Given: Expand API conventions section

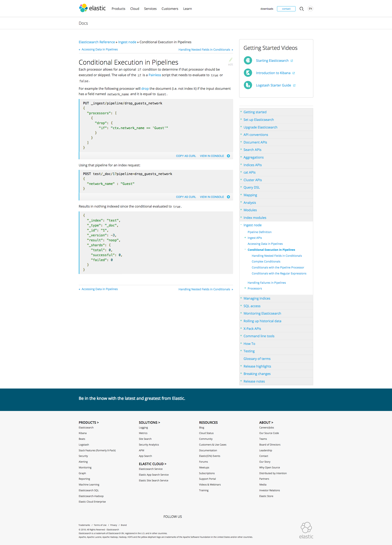Looking at the screenshot, I should [x=241, y=134].
